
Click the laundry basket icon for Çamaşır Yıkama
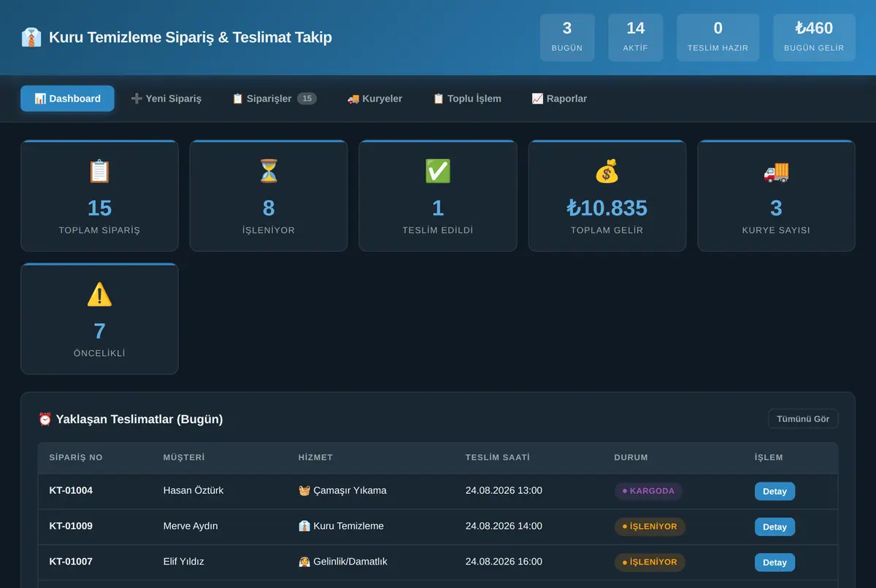pyautogui.click(x=304, y=490)
